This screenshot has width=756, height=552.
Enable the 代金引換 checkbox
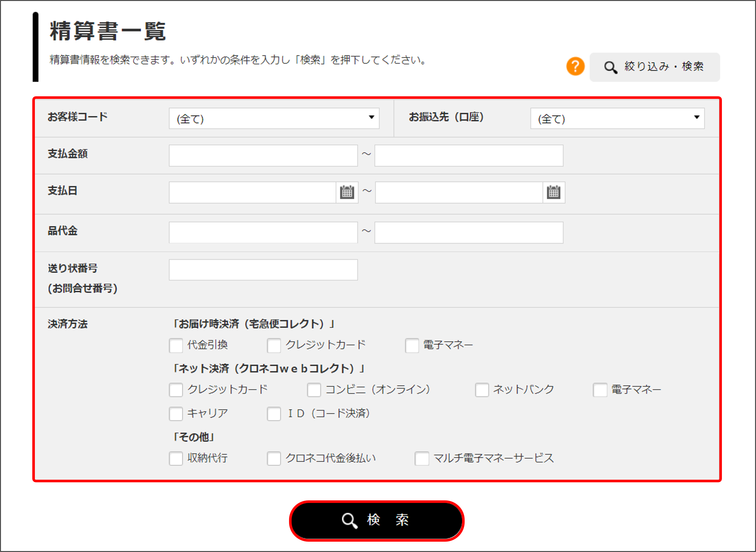(176, 345)
